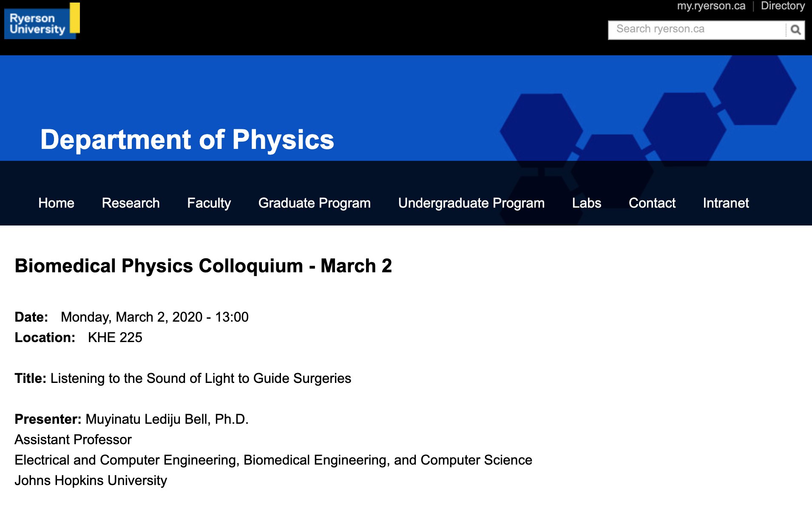
Task: Open the Directory link
Action: click(782, 6)
